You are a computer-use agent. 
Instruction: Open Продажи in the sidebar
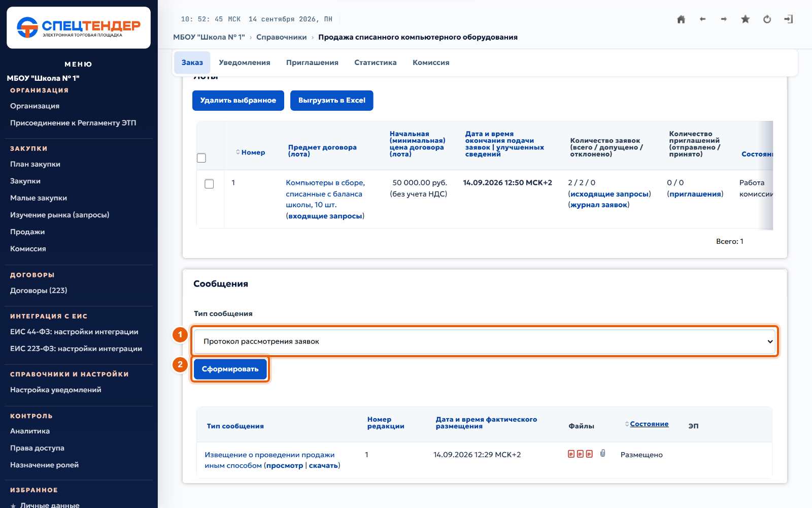pos(27,232)
